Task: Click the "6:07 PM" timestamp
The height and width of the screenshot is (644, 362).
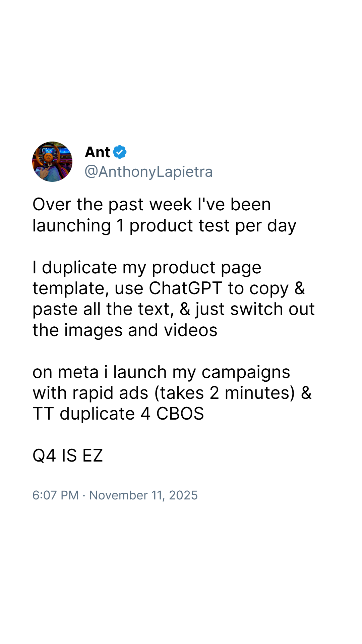Action: coord(56,495)
